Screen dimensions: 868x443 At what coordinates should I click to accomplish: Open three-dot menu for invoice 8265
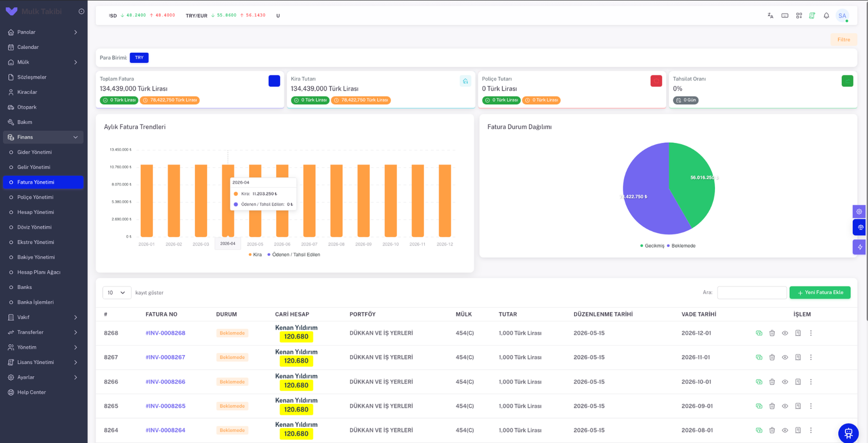(811, 406)
